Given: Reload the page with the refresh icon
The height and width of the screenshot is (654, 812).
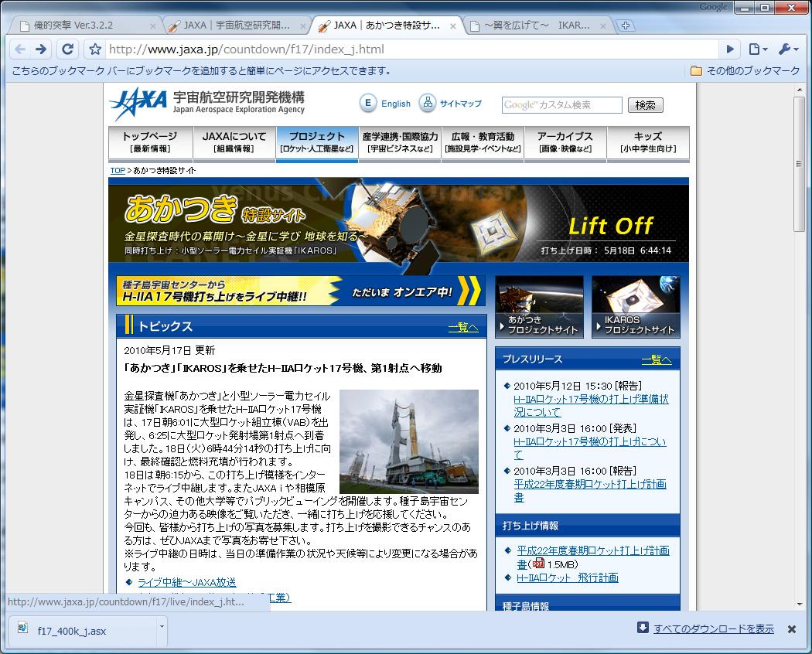Looking at the screenshot, I should point(67,49).
